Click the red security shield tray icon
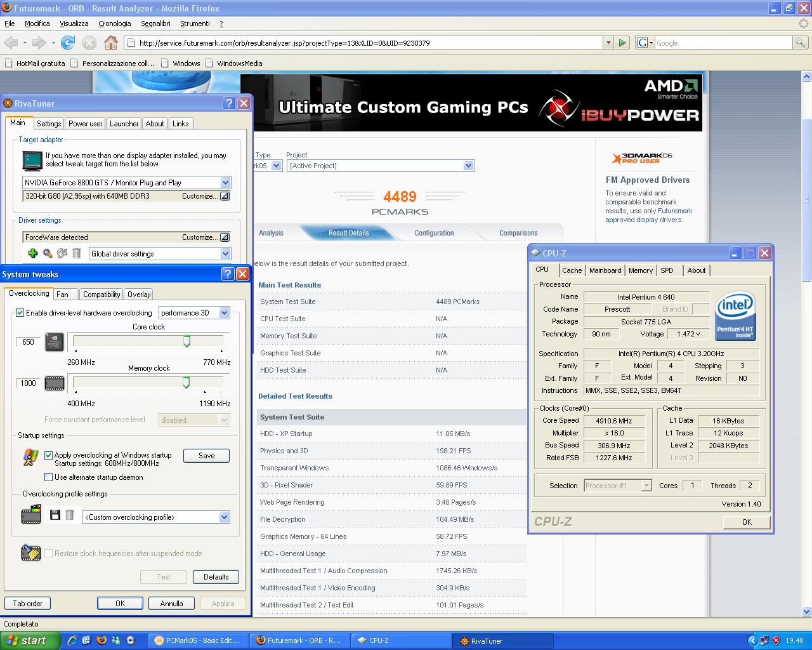812x650 pixels. pos(776,640)
